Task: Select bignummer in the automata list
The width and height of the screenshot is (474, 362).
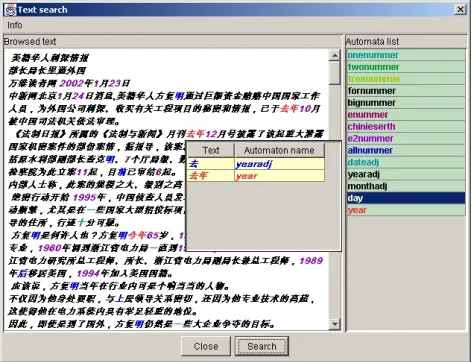Action: click(406, 103)
